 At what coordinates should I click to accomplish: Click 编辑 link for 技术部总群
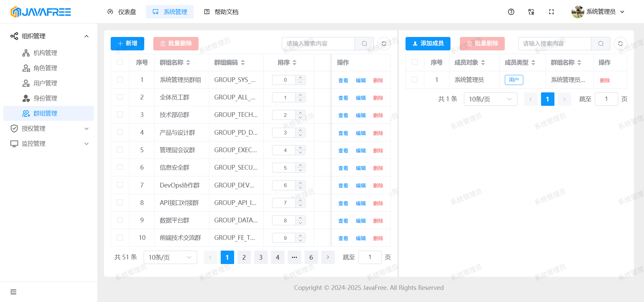point(361,115)
